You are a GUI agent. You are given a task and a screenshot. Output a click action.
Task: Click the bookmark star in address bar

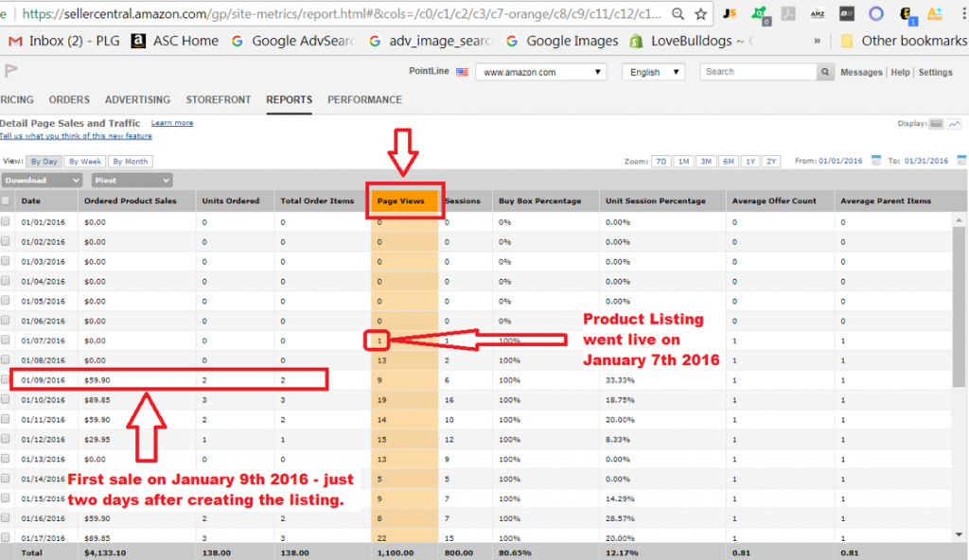pyautogui.click(x=700, y=14)
